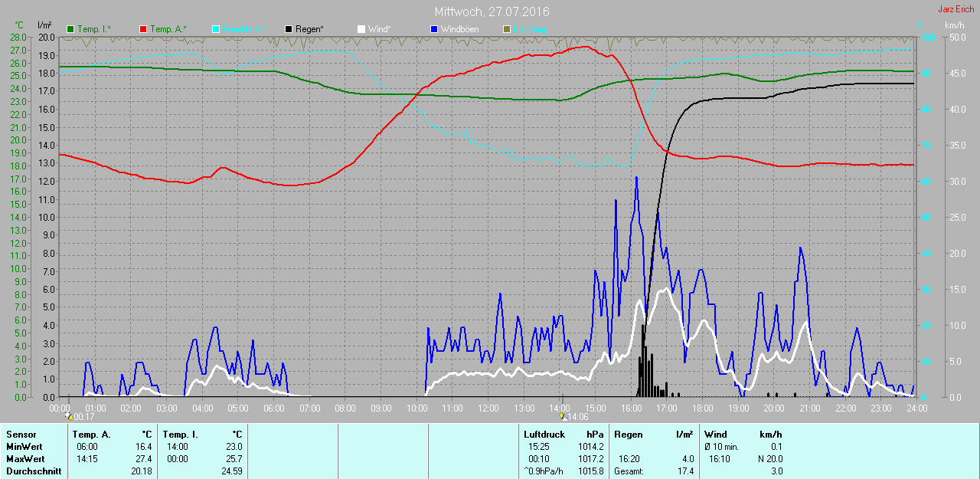
Task: Click the 'Regen*' legend label
Action: tap(309, 29)
